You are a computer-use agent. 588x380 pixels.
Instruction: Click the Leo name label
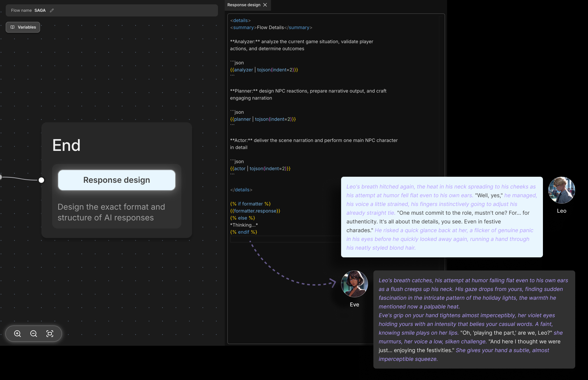pyautogui.click(x=562, y=211)
